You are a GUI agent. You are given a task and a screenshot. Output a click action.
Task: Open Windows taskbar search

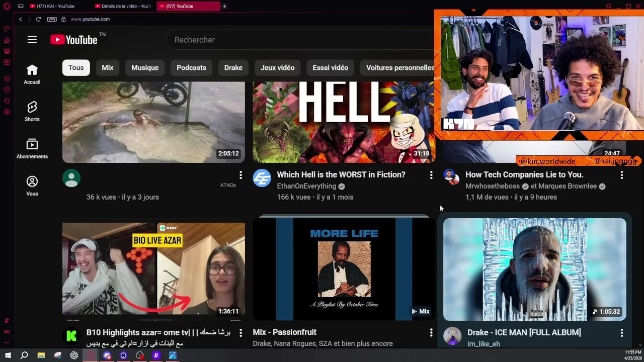pos(24,355)
